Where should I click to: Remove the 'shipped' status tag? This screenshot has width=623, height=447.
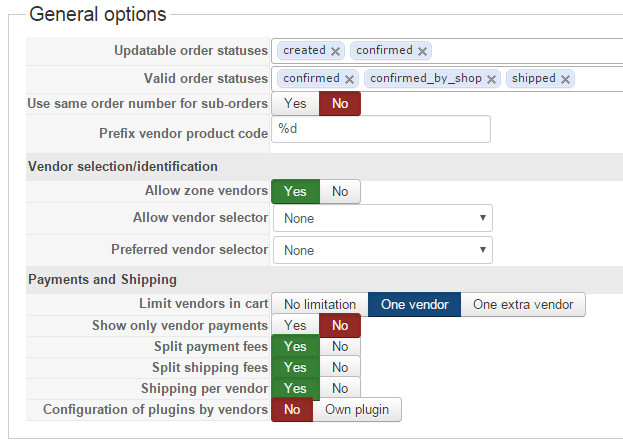[565, 79]
